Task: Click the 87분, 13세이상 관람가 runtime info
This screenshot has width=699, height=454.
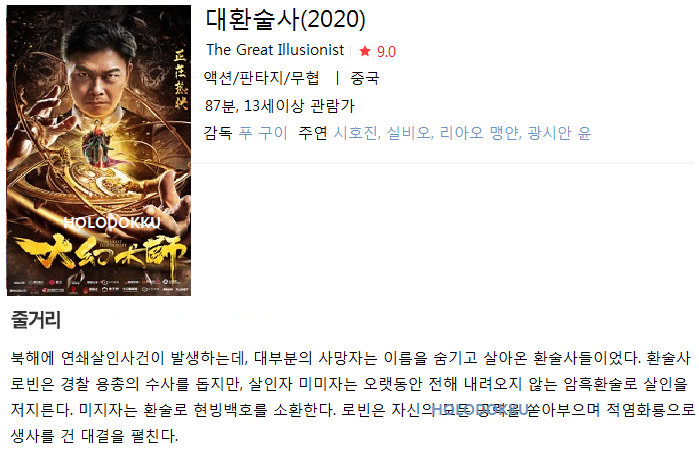Action: click(x=280, y=106)
